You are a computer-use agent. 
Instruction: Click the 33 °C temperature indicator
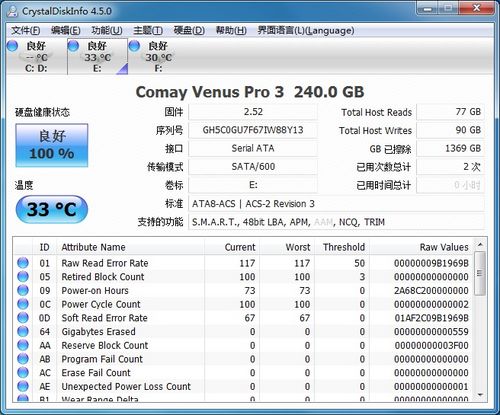click(52, 209)
